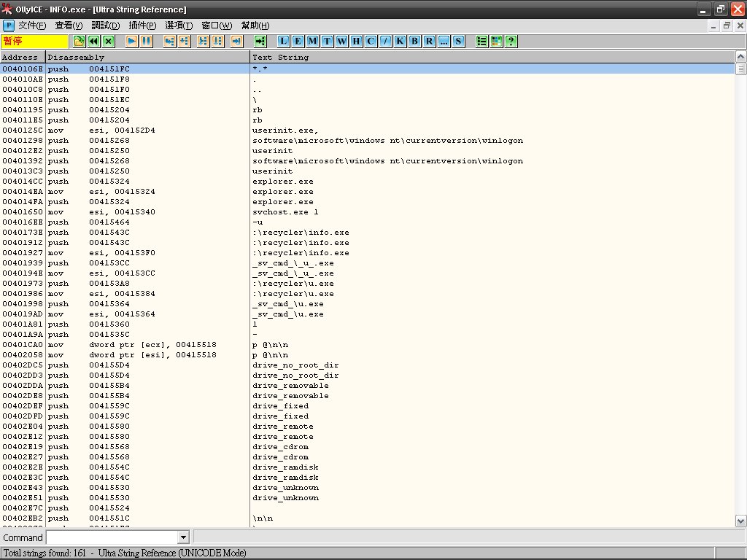Sort by the Address column header
This screenshot has width=747, height=560.
pyautogui.click(x=23, y=57)
